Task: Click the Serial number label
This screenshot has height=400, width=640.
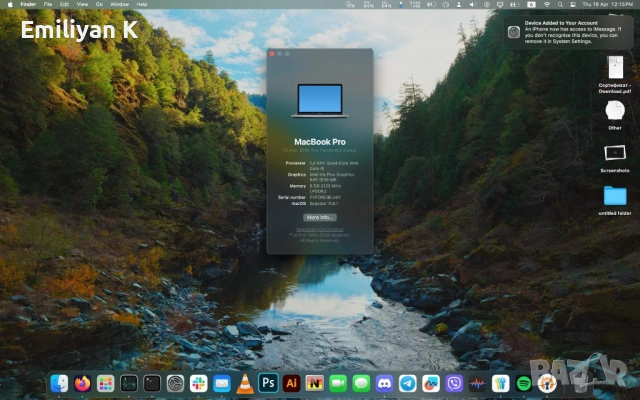Action: click(x=292, y=198)
